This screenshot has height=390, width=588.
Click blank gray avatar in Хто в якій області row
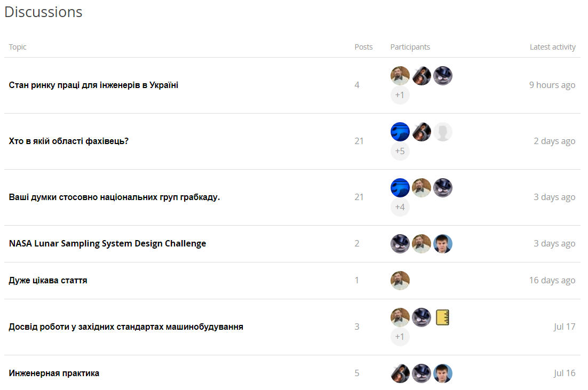pyautogui.click(x=443, y=132)
